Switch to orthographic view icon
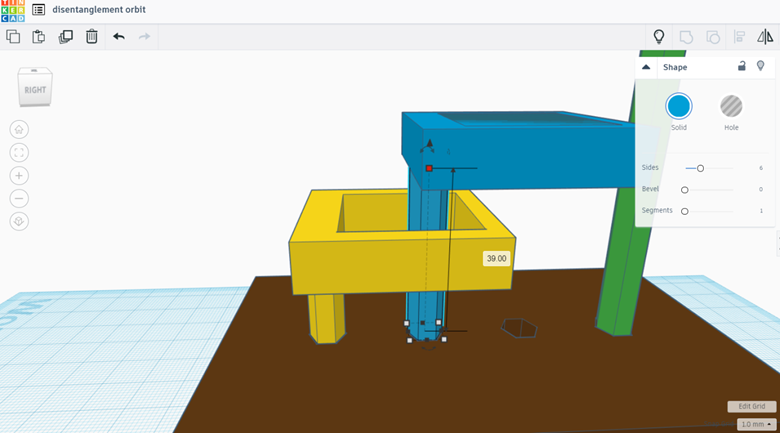This screenshot has height=433, width=780. click(x=19, y=221)
